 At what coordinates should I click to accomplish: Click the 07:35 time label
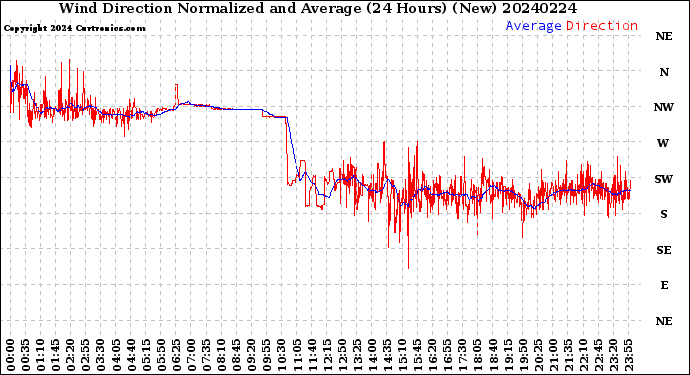click(206, 355)
